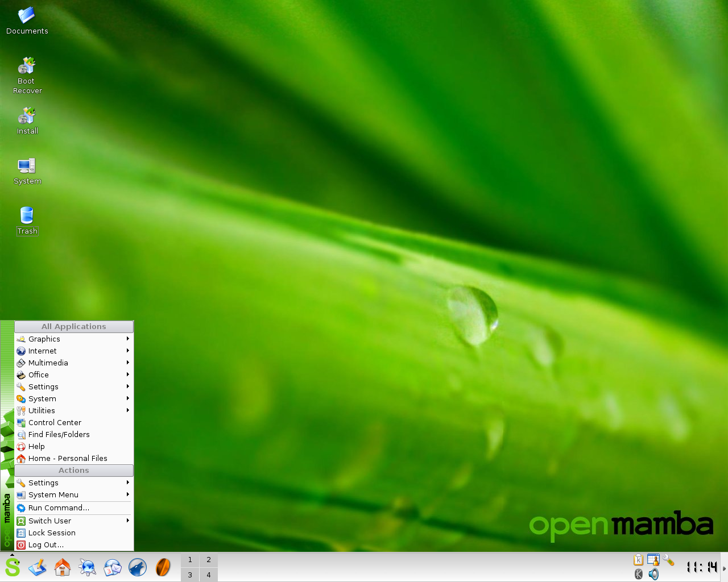Image resolution: width=728 pixels, height=582 pixels.
Task: Choose Log Out... in the menu
Action: (x=74, y=544)
